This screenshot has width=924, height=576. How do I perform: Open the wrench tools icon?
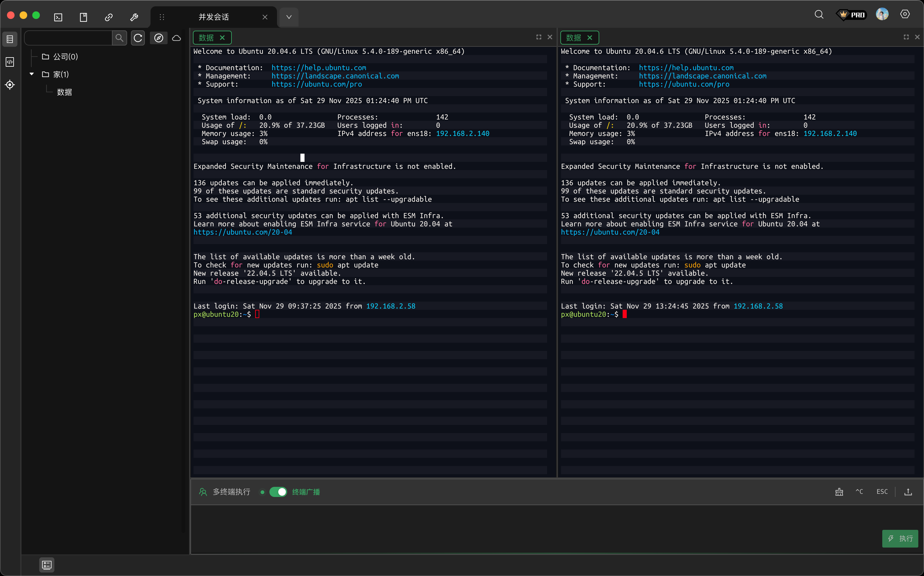click(x=134, y=17)
